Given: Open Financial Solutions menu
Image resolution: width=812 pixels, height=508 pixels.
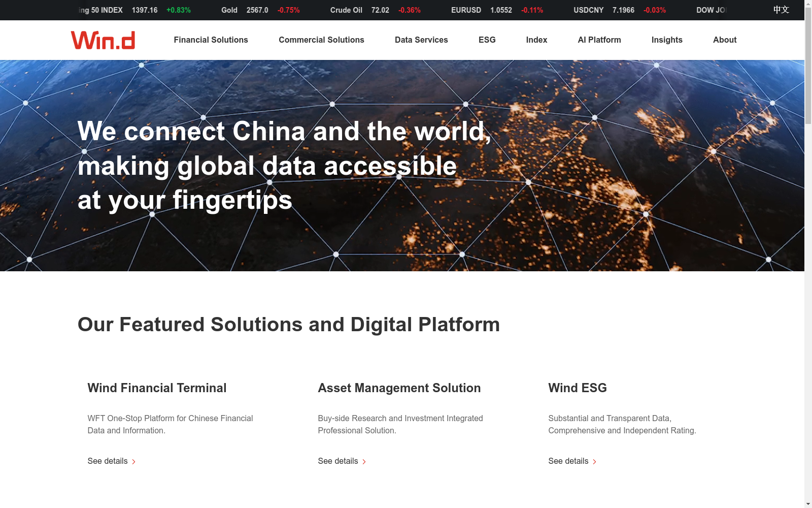Looking at the screenshot, I should (211, 40).
